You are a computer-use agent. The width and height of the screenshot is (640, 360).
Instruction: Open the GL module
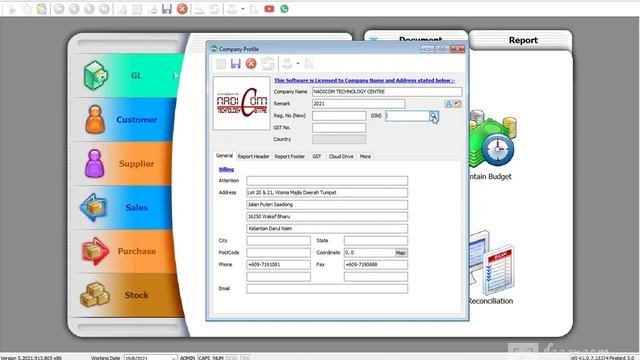point(129,76)
